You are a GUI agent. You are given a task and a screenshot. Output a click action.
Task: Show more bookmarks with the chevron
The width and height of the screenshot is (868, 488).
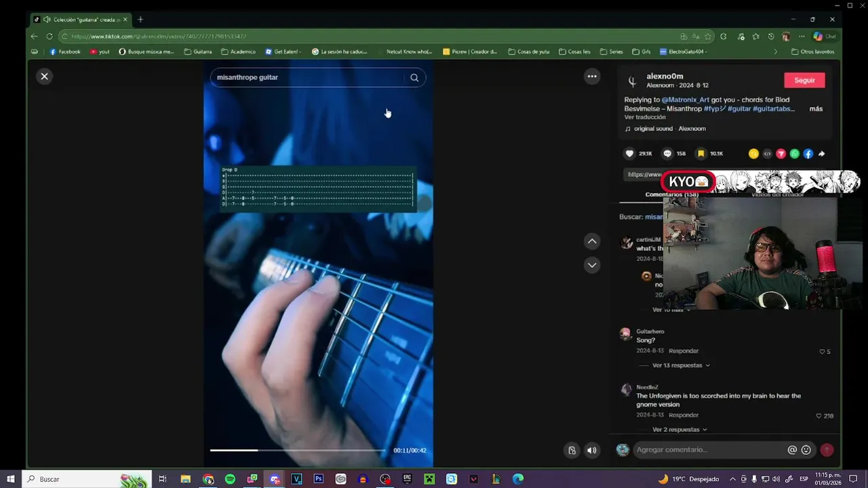click(776, 52)
